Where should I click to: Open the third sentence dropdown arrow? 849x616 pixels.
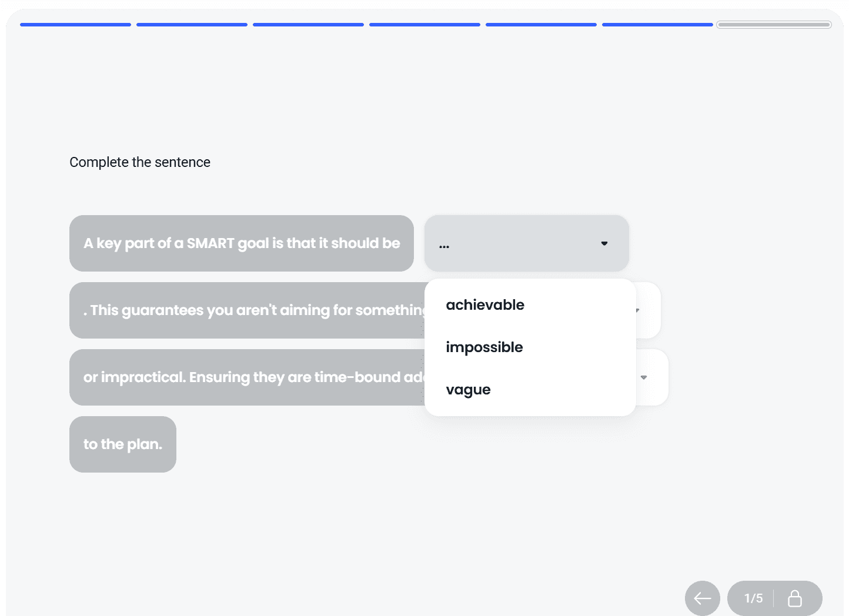(644, 377)
